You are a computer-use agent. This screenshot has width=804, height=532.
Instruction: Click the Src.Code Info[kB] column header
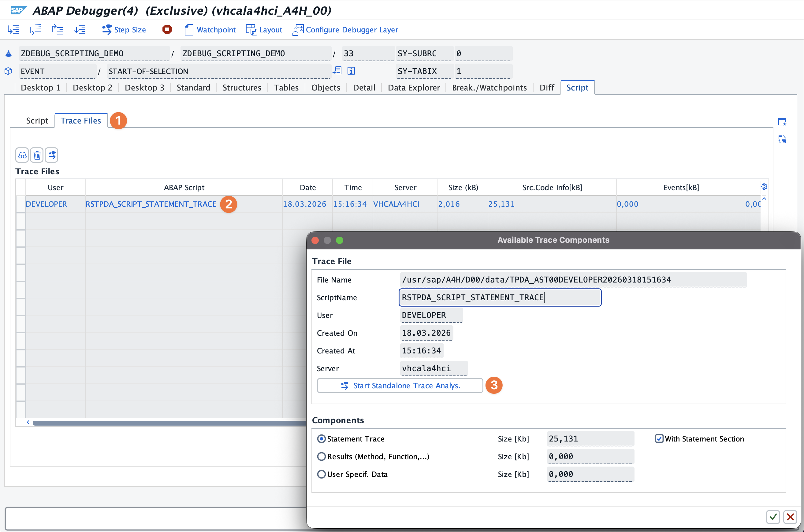click(x=552, y=187)
